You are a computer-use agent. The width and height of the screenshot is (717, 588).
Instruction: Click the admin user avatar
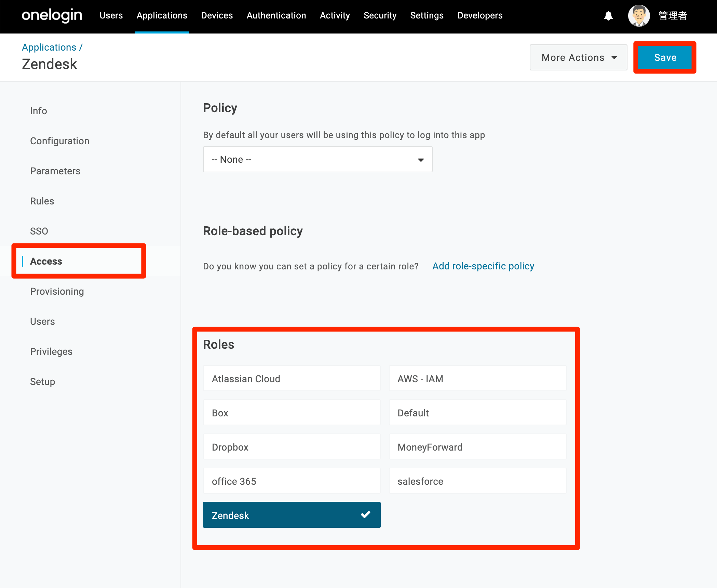(x=639, y=16)
